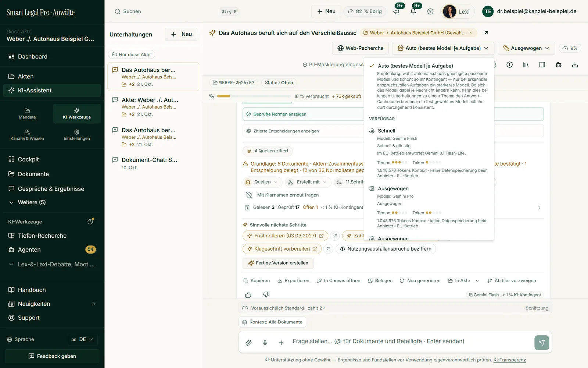Click Kontext: Alle Dokumente chip
This screenshot has width=588, height=368.
(272, 322)
